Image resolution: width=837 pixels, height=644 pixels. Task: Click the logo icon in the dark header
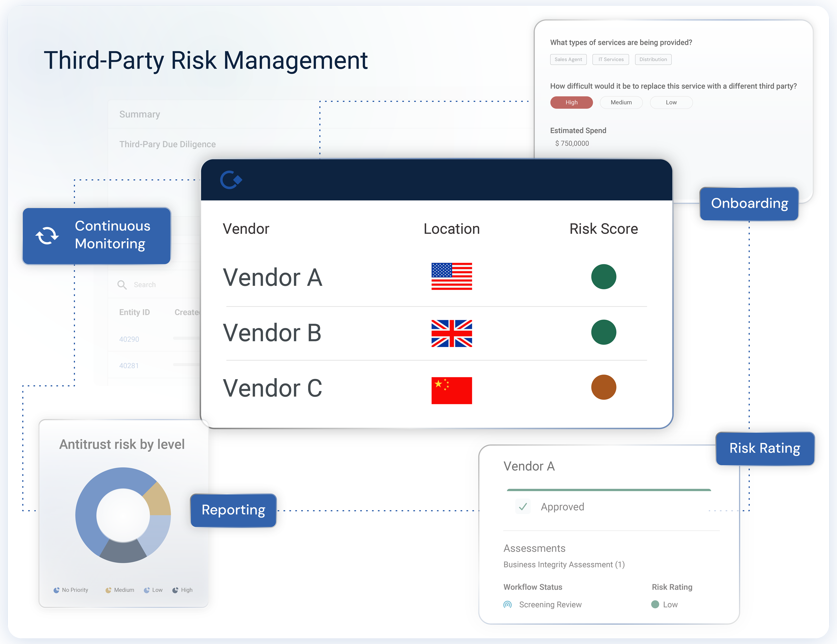pos(231,180)
